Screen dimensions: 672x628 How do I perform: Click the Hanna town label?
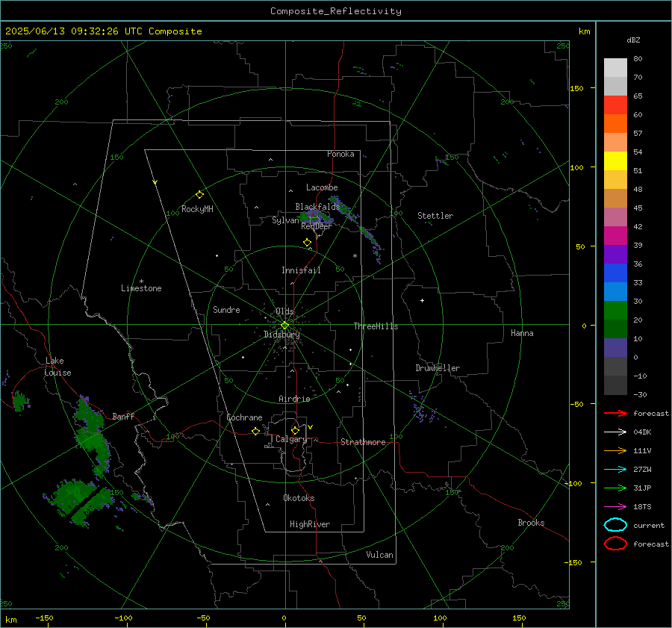point(522,333)
